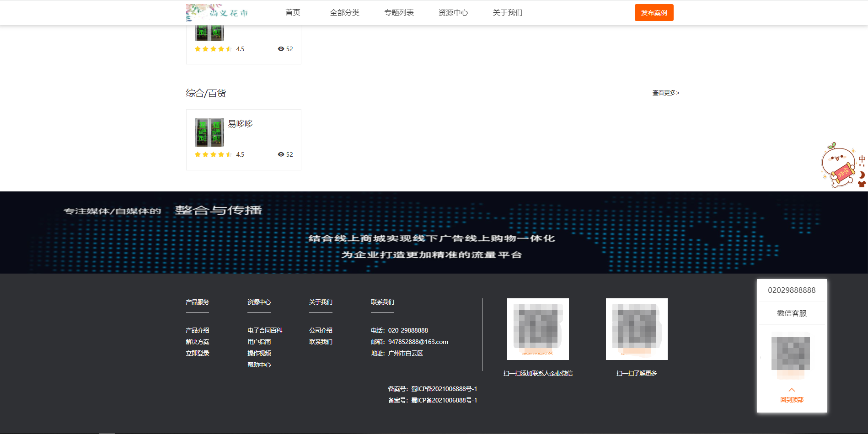The height and width of the screenshot is (434, 868).
Task: Click the 中 language icon beside the mascot
Action: click(862, 159)
